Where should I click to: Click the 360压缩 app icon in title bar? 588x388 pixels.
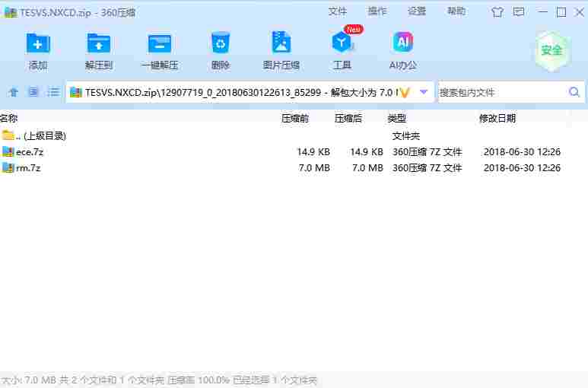11,12
